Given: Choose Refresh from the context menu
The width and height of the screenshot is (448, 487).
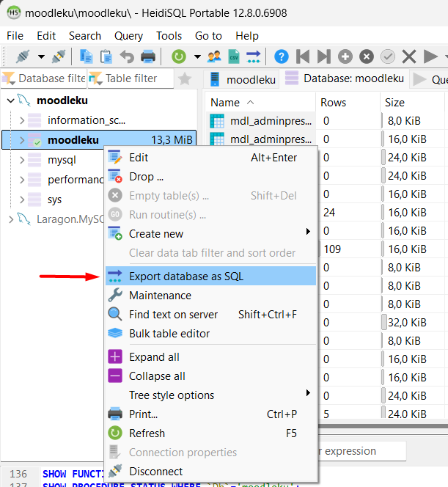Looking at the screenshot, I should [210, 433].
